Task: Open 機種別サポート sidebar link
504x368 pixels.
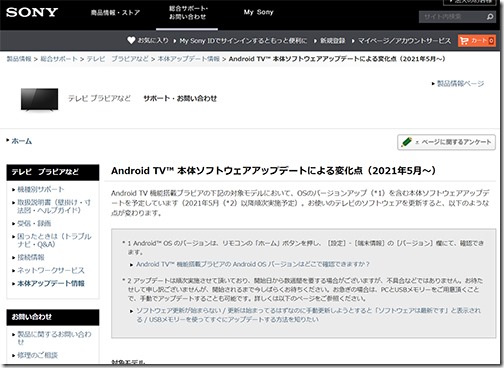Action: point(41,189)
